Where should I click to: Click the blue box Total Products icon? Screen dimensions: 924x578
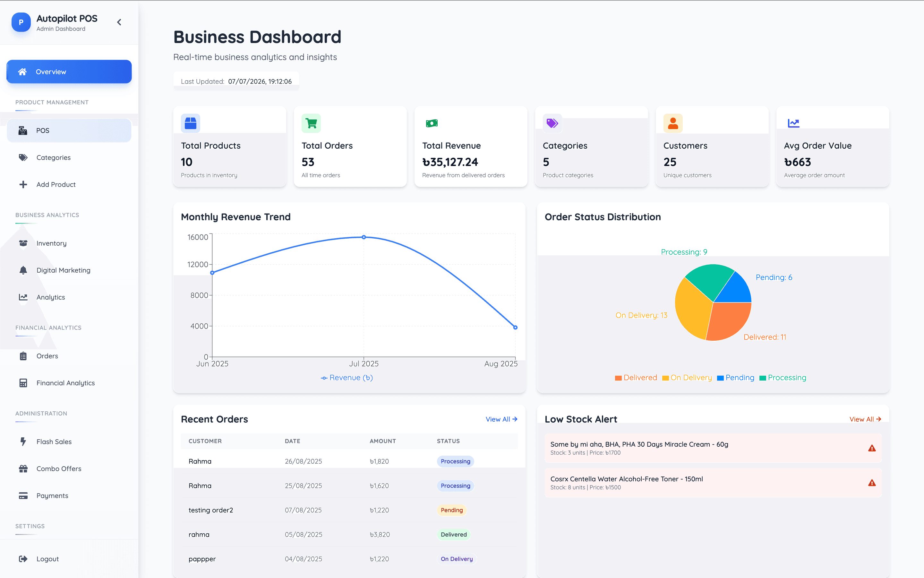(x=191, y=123)
